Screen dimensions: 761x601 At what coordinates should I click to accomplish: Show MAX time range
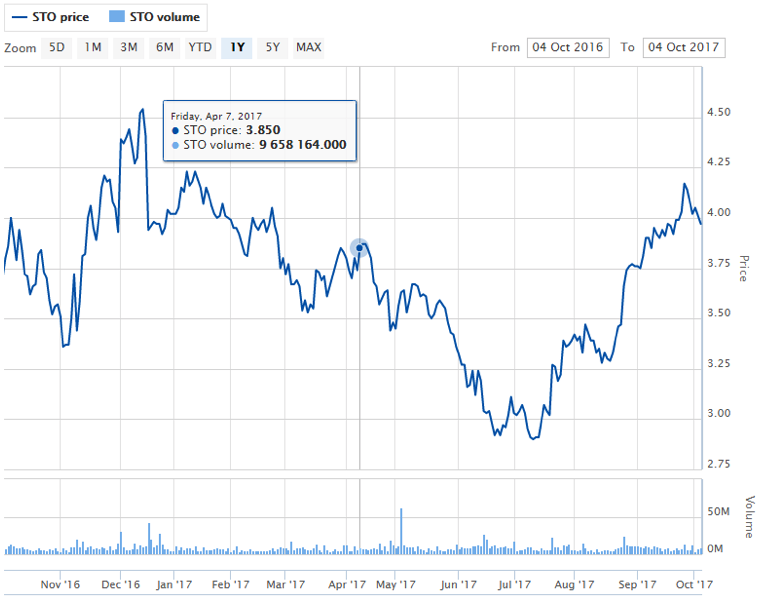click(x=309, y=47)
